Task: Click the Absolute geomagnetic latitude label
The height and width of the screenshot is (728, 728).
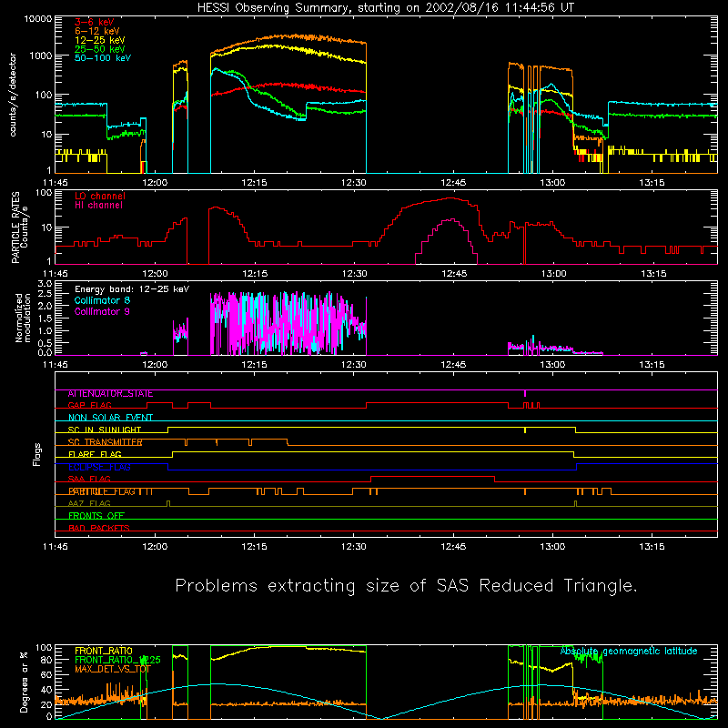Action: pos(629,651)
